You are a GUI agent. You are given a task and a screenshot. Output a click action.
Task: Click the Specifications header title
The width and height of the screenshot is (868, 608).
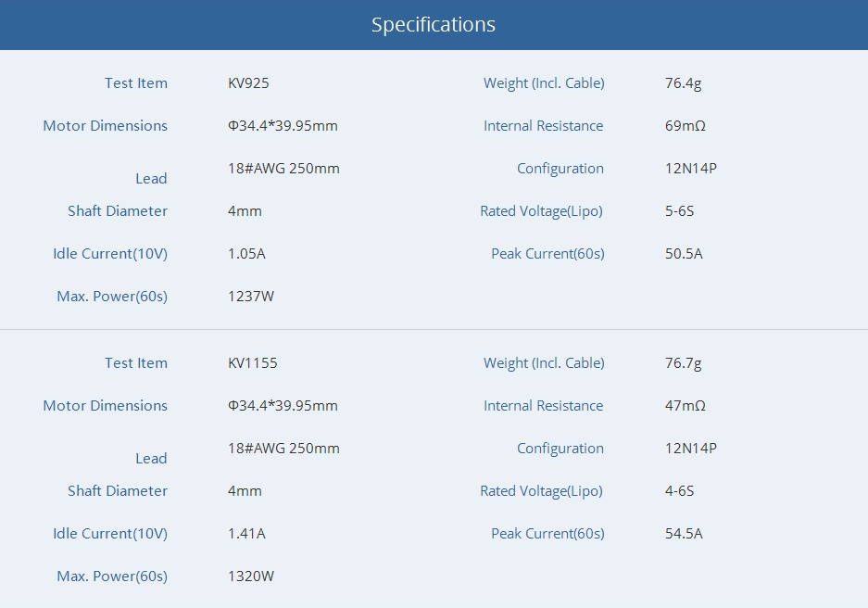click(433, 25)
